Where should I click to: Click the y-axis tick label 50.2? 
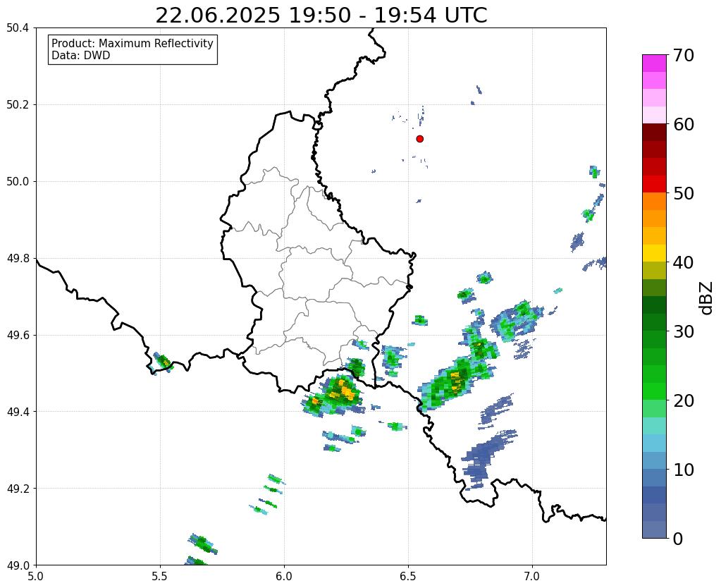[x=18, y=105]
